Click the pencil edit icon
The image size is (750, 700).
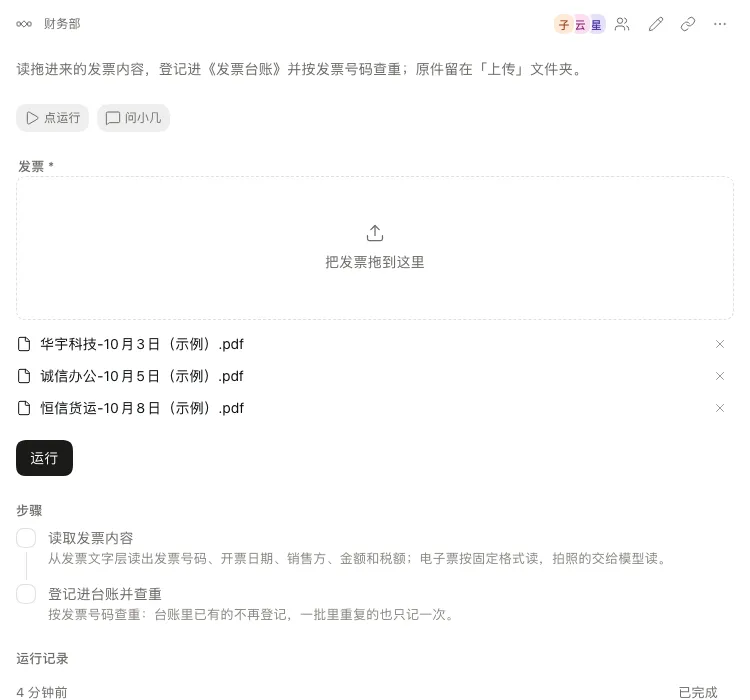pyautogui.click(x=656, y=24)
